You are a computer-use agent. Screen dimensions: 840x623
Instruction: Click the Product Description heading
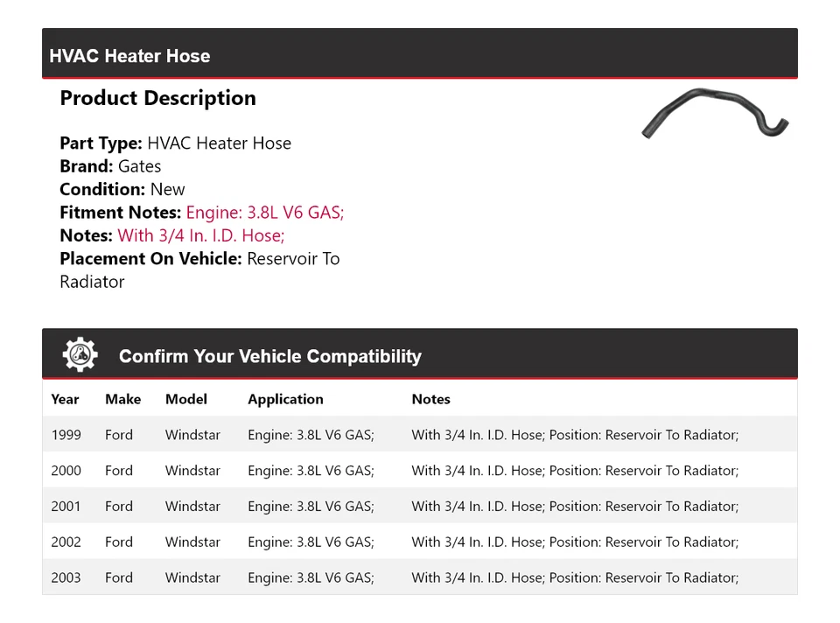pyautogui.click(x=158, y=98)
